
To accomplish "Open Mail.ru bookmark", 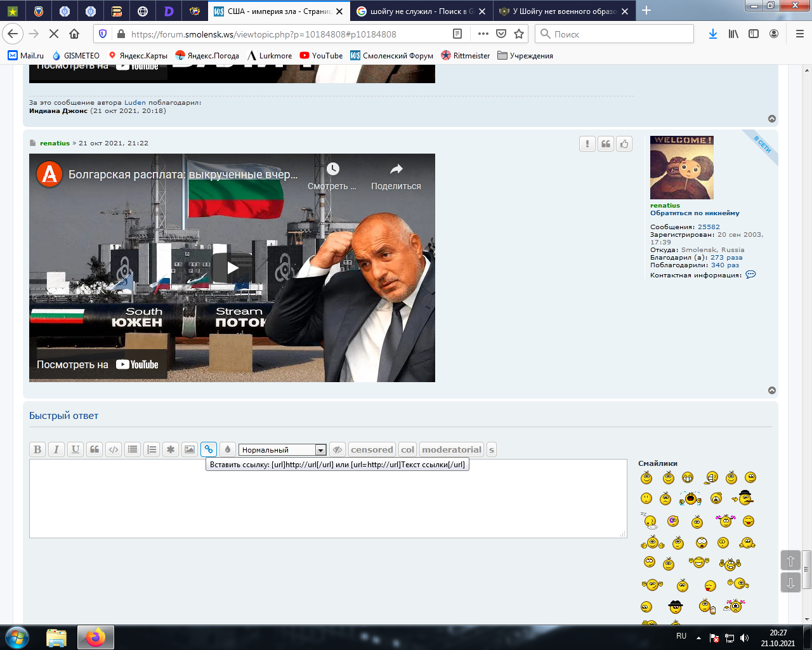I will point(26,56).
